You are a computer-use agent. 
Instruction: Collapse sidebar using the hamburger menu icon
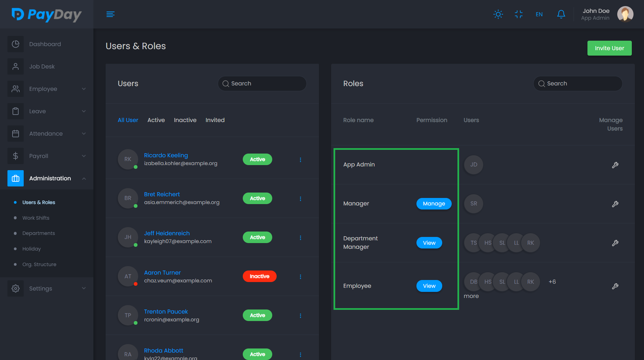pyautogui.click(x=110, y=14)
